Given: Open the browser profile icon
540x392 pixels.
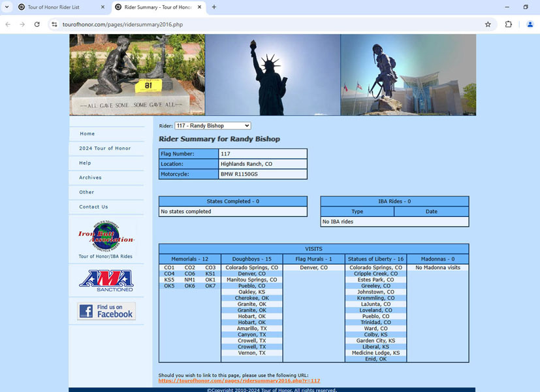Looking at the screenshot, I should pos(530,24).
